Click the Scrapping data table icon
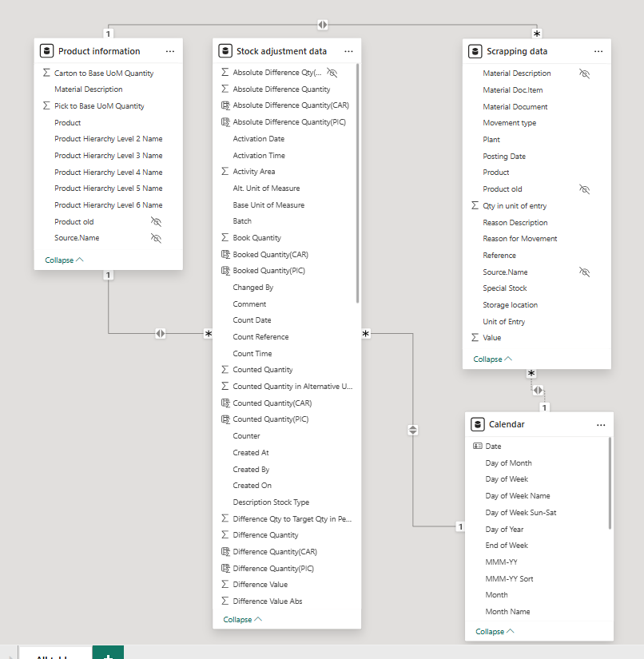Screen dimensions: 644x659 pyautogui.click(x=475, y=51)
